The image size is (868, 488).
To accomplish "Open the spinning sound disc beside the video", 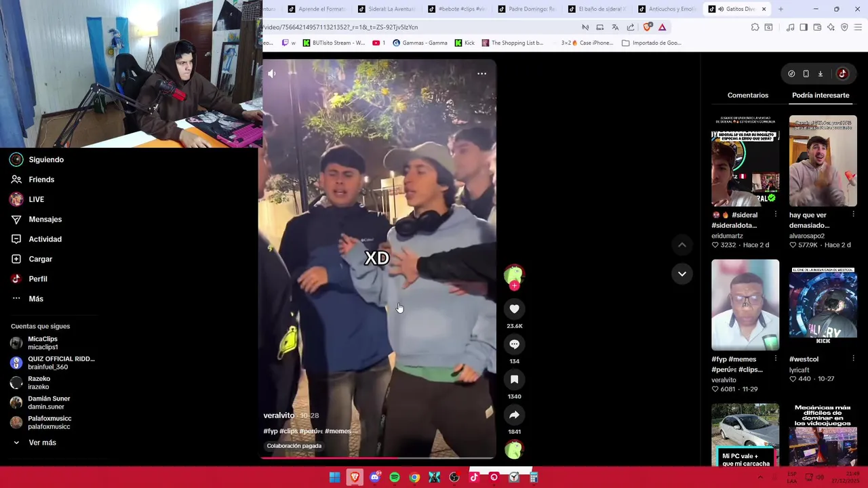I will tap(514, 449).
